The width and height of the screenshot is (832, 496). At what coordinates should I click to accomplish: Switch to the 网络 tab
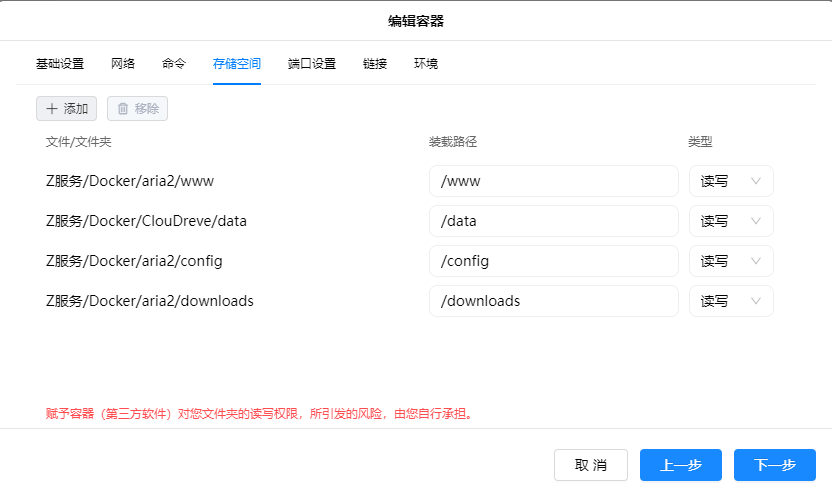click(x=123, y=63)
